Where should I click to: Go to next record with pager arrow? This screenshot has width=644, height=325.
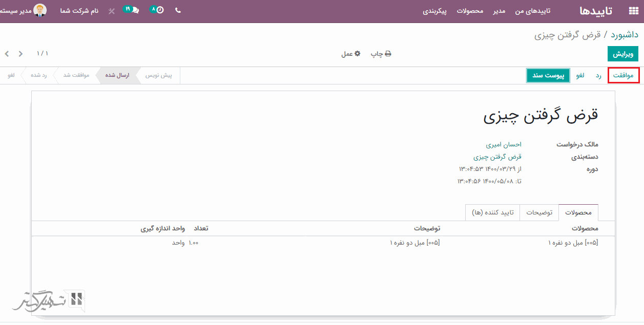pyautogui.click(x=7, y=54)
